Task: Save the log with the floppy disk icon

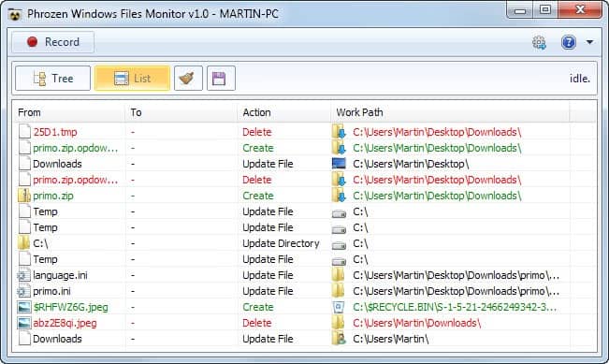Action: pos(221,79)
